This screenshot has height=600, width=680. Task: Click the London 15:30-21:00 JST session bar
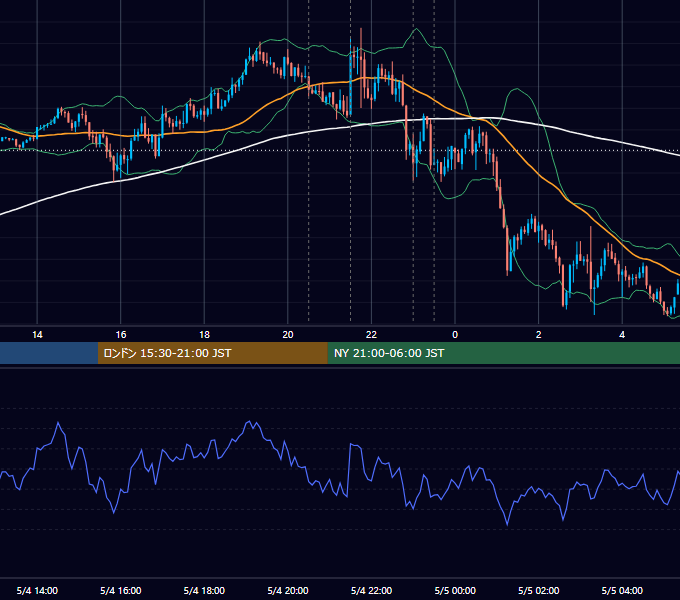(212, 353)
